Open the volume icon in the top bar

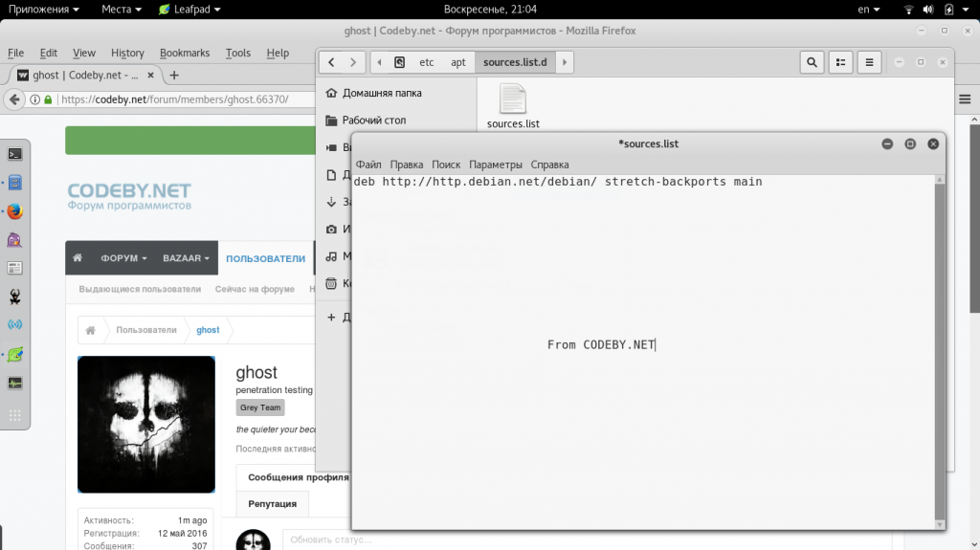928,10
